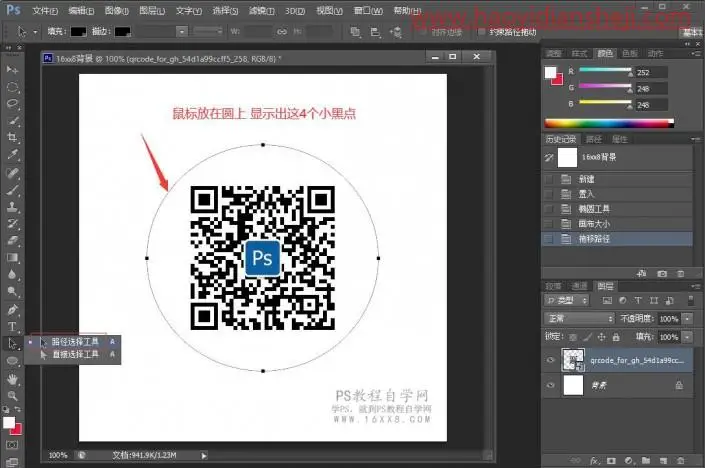Select the Move tool in toolbox
The width and height of the screenshot is (705, 468).
pos(12,70)
